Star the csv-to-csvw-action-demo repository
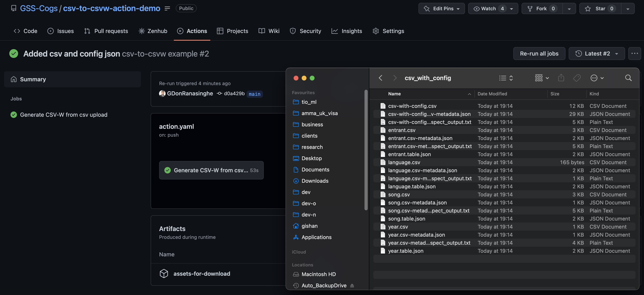Screen dimensions: 644x295 point(600,8)
